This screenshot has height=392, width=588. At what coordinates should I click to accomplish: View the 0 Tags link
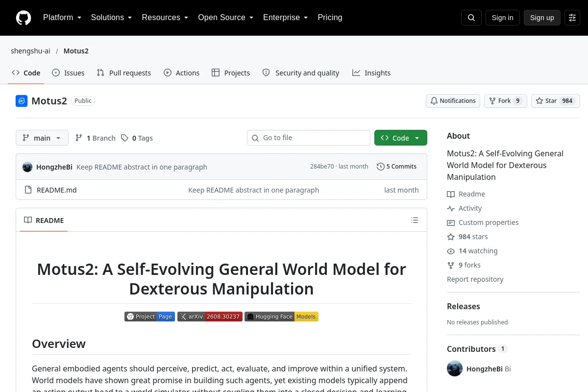[137, 138]
